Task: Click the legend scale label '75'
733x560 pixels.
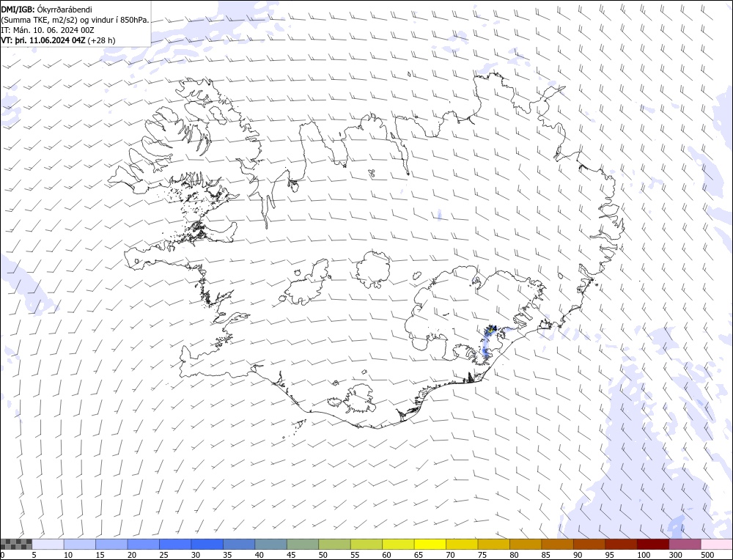Action: tap(482, 555)
